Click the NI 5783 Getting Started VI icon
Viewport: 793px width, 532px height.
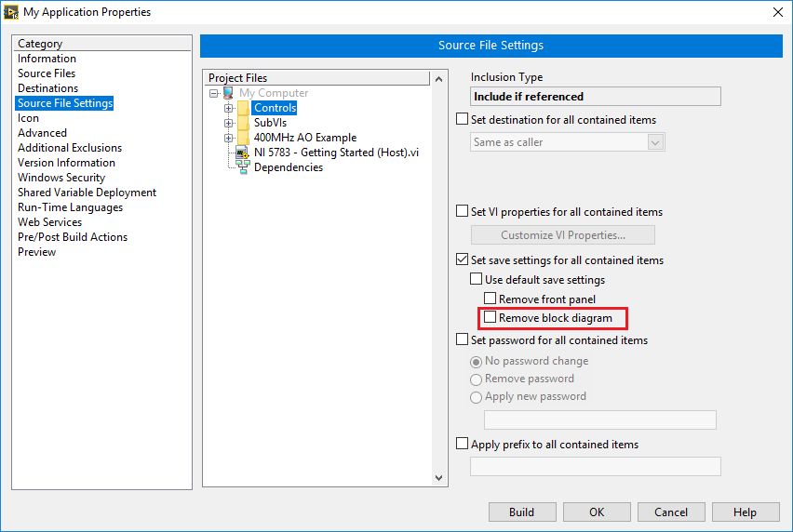pos(242,153)
